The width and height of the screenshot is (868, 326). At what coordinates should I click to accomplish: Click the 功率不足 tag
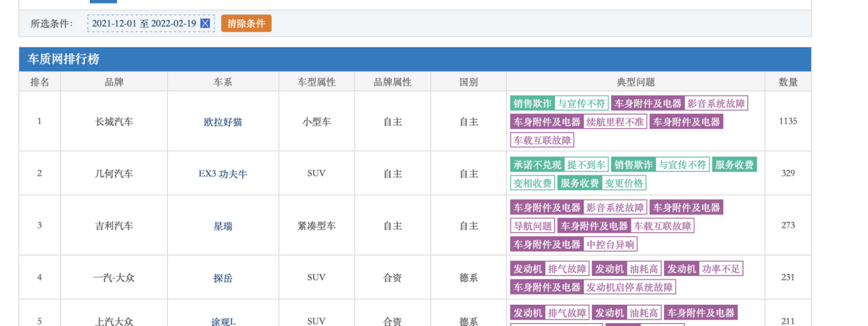click(x=721, y=269)
